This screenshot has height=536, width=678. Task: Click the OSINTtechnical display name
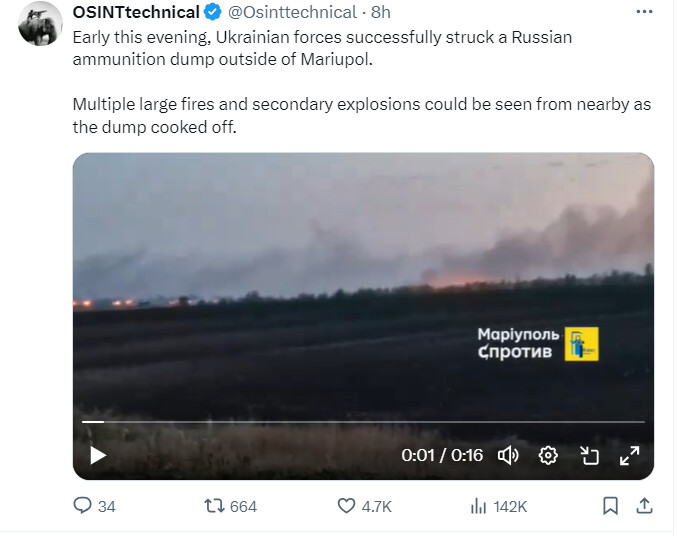click(136, 12)
